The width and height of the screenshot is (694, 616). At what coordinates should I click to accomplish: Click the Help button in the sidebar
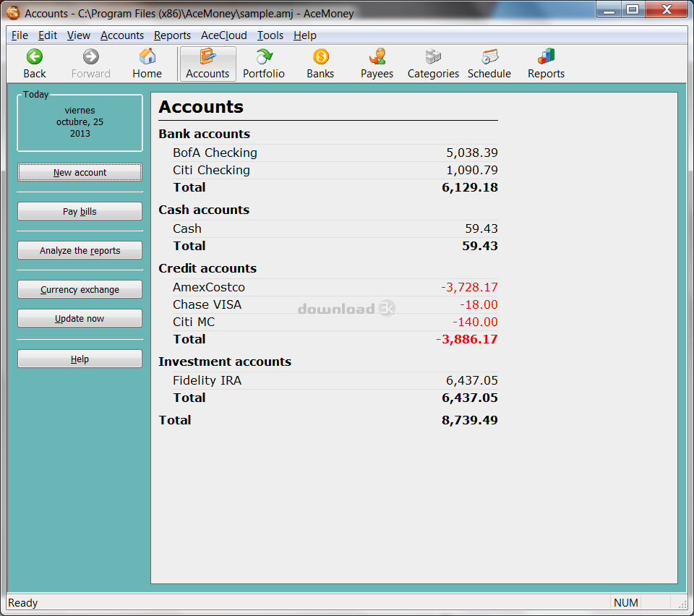coord(80,359)
